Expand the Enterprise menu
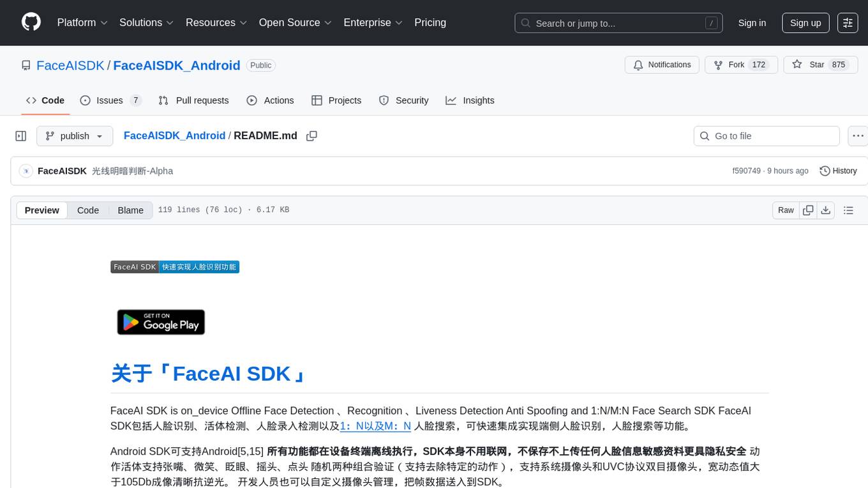Viewport: 868px width, 488px height. coord(373,22)
